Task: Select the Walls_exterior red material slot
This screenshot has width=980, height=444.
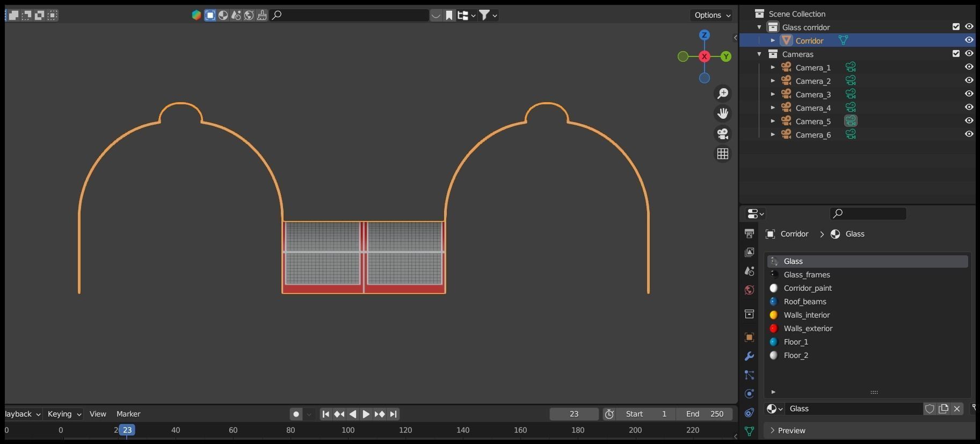Action: tap(867, 328)
